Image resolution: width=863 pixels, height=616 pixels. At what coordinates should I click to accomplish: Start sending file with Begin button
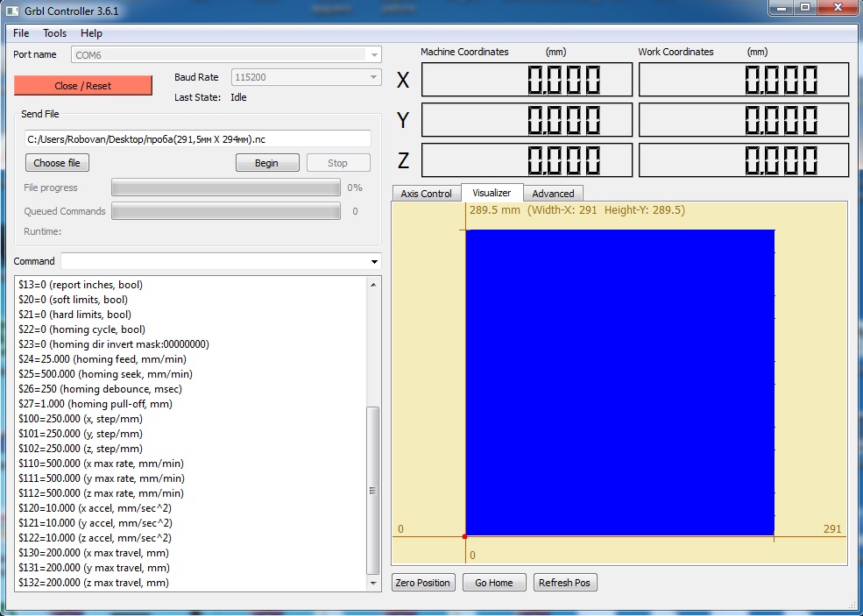click(267, 163)
